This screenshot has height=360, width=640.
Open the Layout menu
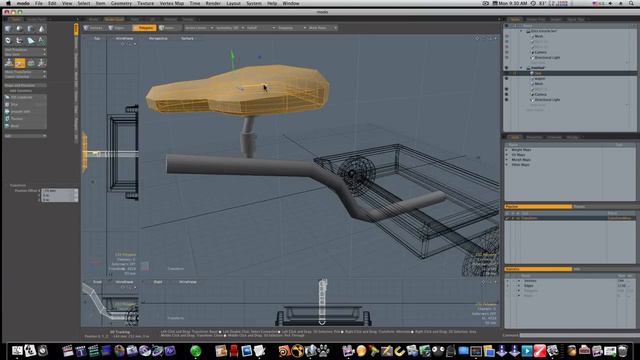coord(233,3)
